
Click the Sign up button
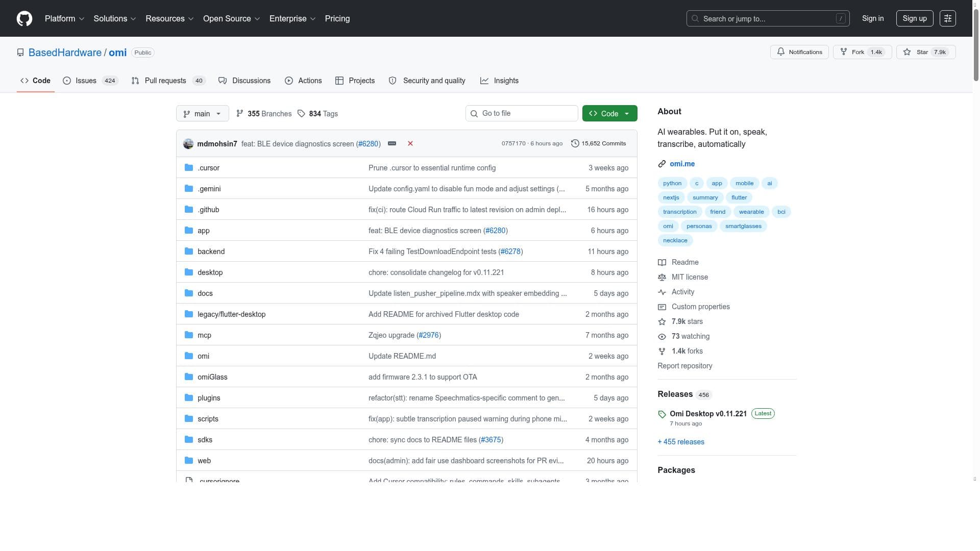tap(915, 18)
